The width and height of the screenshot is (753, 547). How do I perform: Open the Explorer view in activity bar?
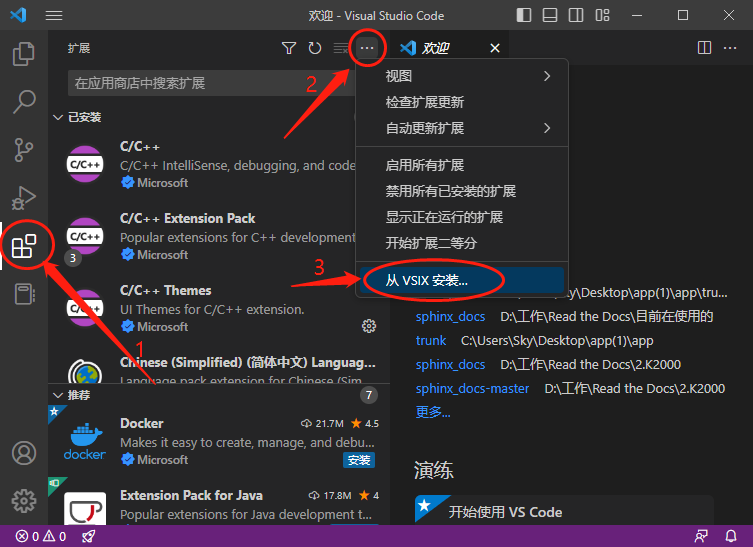coord(24,54)
